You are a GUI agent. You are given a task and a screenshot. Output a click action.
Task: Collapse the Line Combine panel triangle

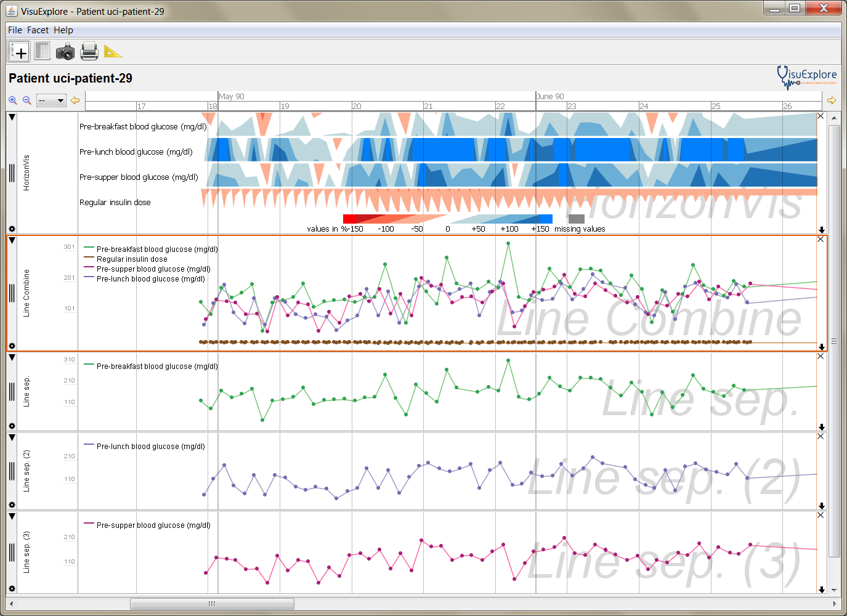click(x=12, y=241)
